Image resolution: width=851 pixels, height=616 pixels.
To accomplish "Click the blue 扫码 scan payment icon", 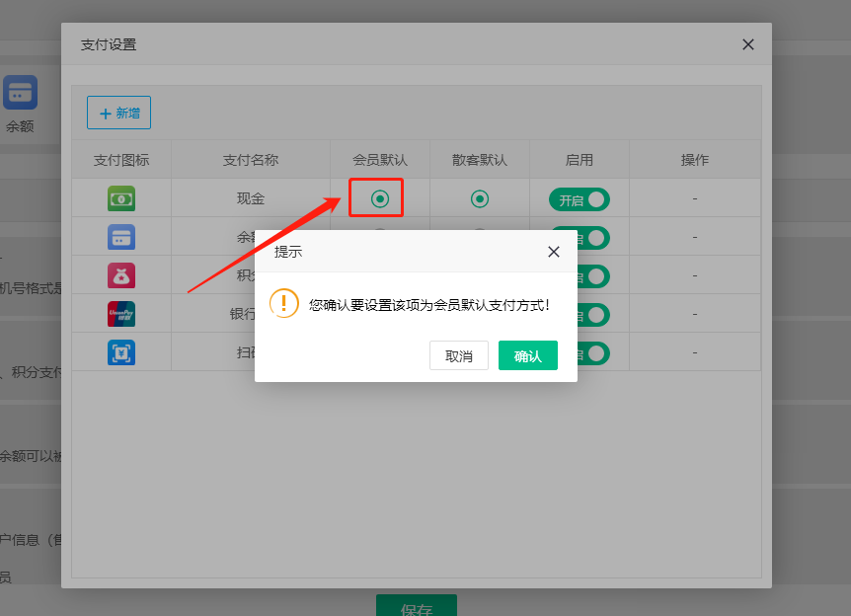I will [121, 352].
